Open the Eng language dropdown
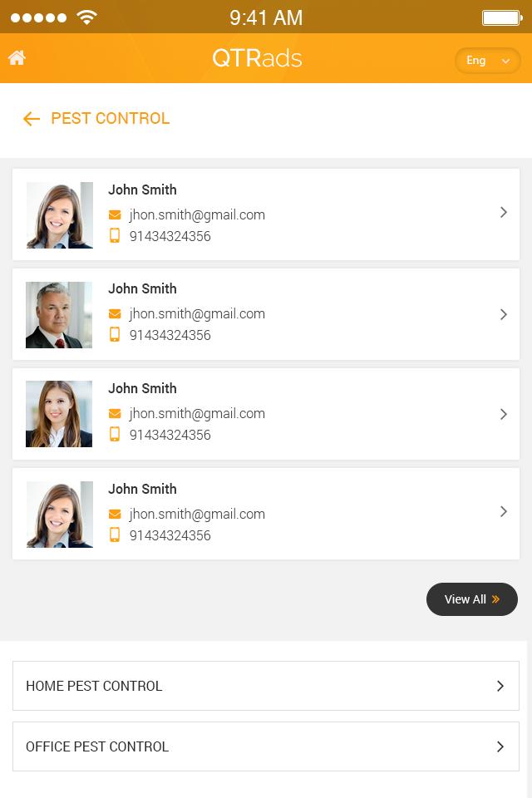The height and width of the screenshot is (798, 532). coord(487,61)
